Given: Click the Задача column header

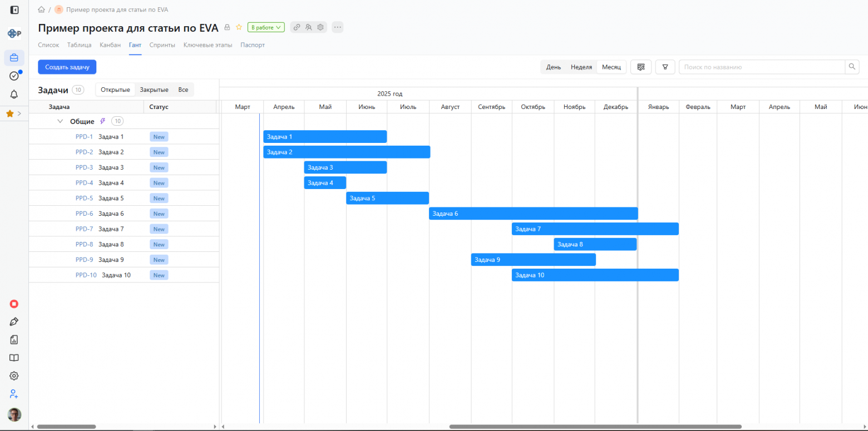Looking at the screenshot, I should click(x=59, y=107).
